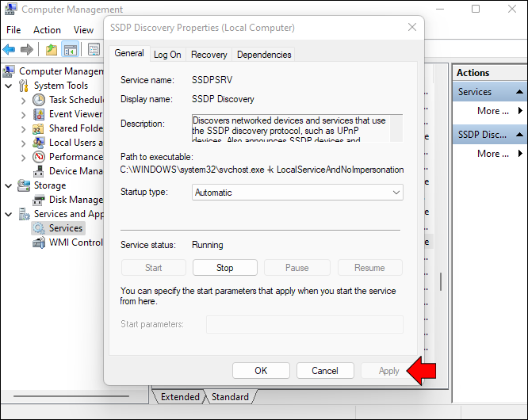
Task: Open the Startup type dropdown
Action: [x=297, y=192]
